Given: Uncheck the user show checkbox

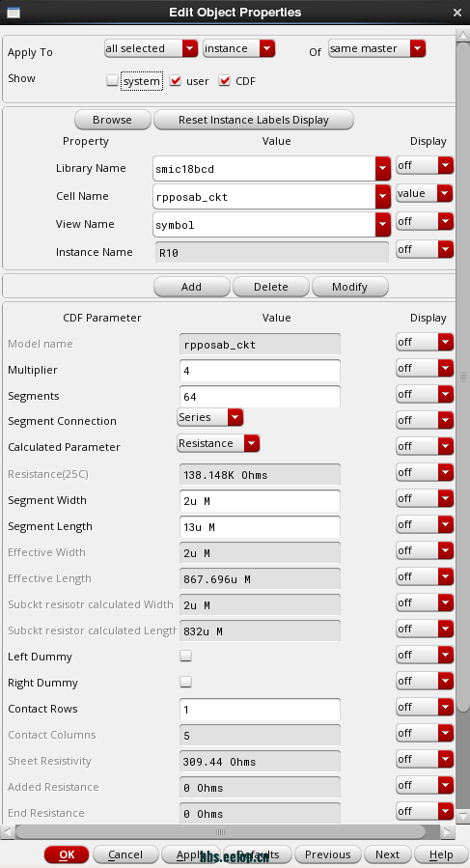Looking at the screenshot, I should tap(176, 81).
